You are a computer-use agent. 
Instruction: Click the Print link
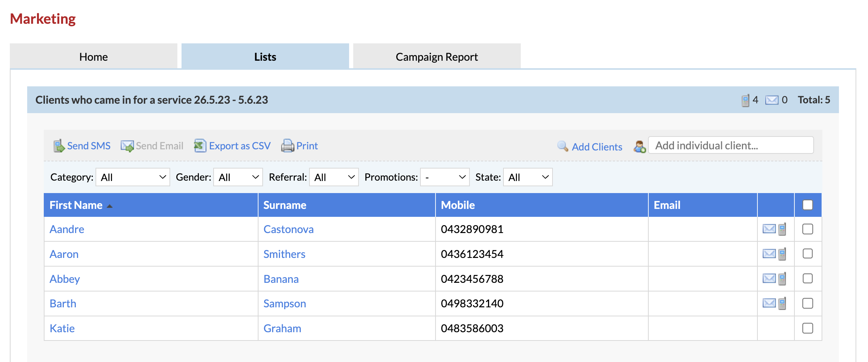pyautogui.click(x=307, y=146)
